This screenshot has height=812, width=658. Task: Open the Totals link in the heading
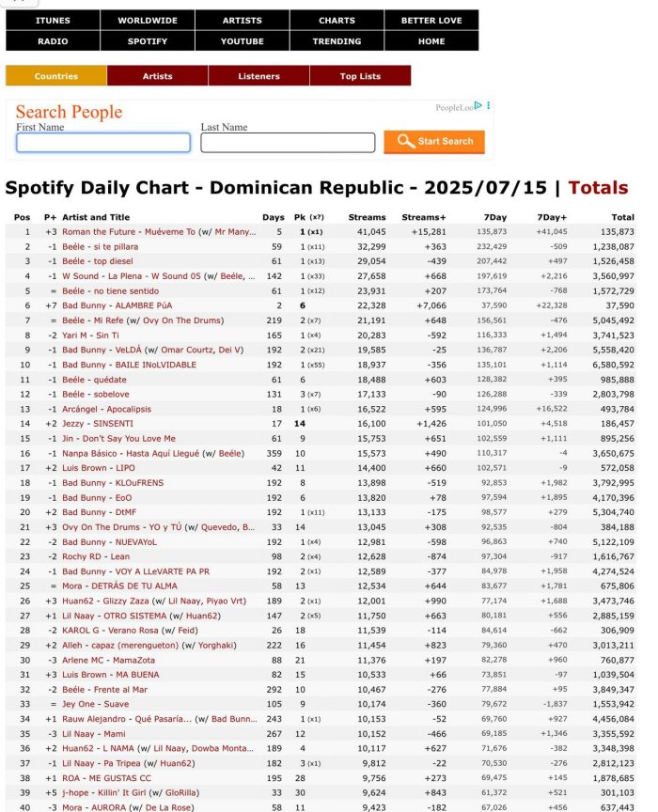(599, 187)
